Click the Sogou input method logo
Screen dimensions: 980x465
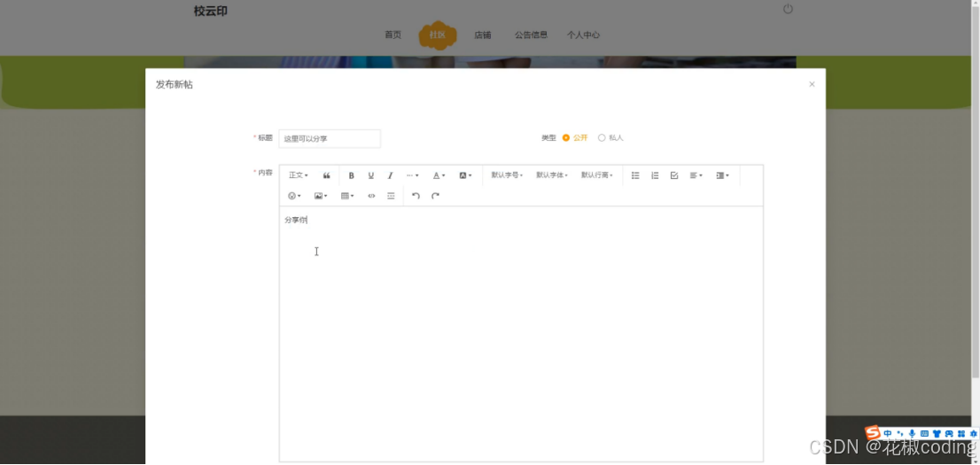[873, 432]
